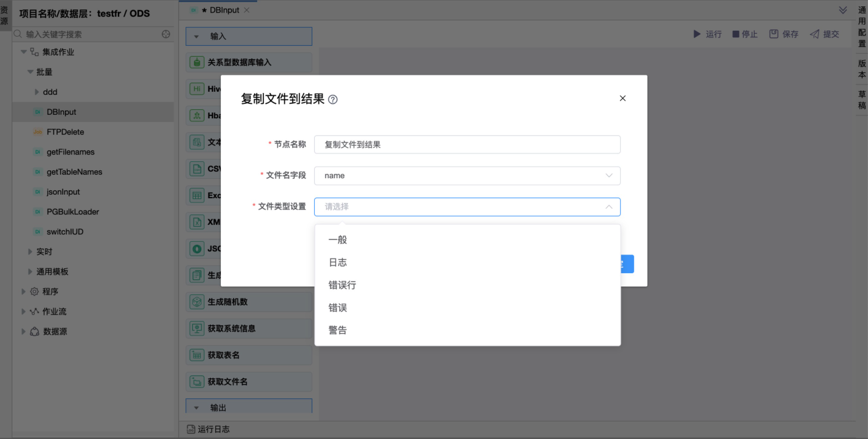The width and height of the screenshot is (868, 439).
Task: Collapse the file type setting dropdown
Action: [608, 207]
